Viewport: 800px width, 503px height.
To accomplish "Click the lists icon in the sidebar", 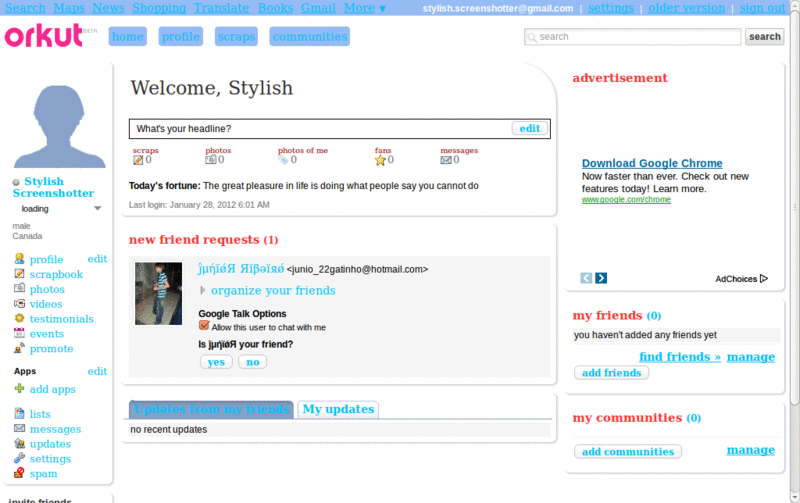I will pyautogui.click(x=19, y=413).
